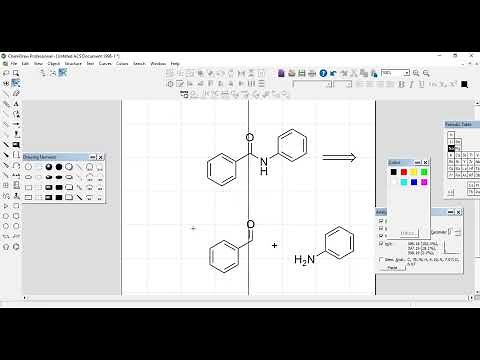Choose the magenta color swatch

pyautogui.click(x=424, y=182)
